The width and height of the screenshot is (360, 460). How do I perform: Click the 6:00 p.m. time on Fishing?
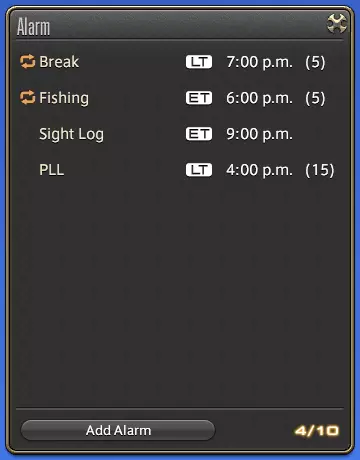click(x=259, y=98)
